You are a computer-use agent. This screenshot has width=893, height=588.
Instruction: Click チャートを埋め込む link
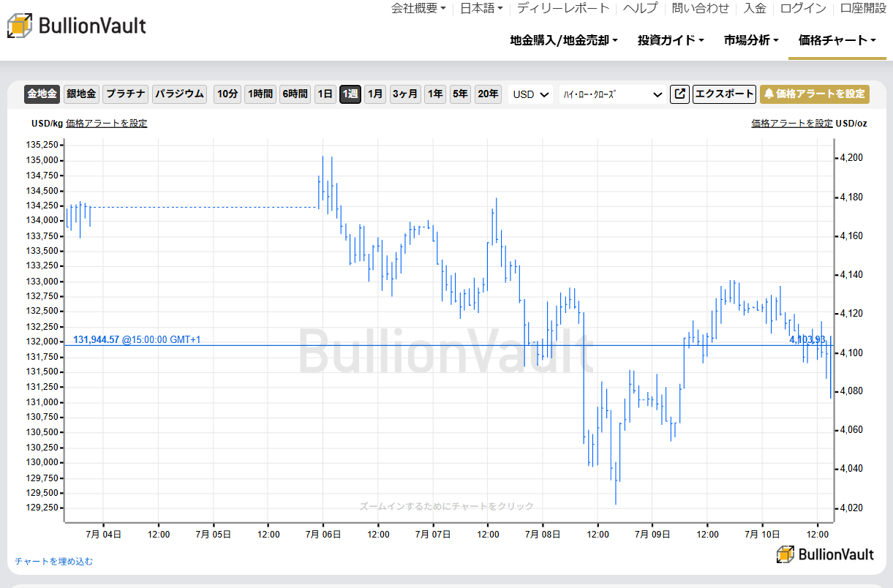54,561
